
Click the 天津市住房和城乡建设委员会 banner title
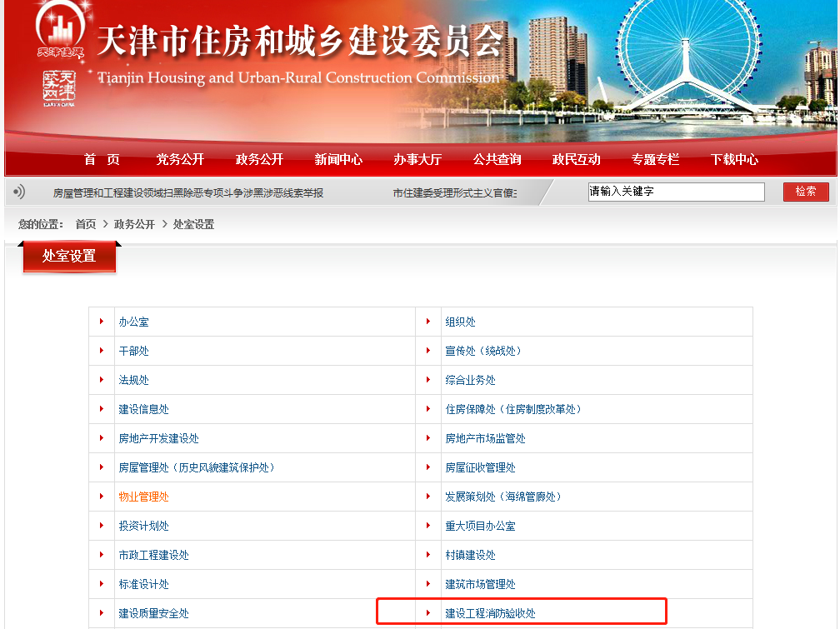300,41
